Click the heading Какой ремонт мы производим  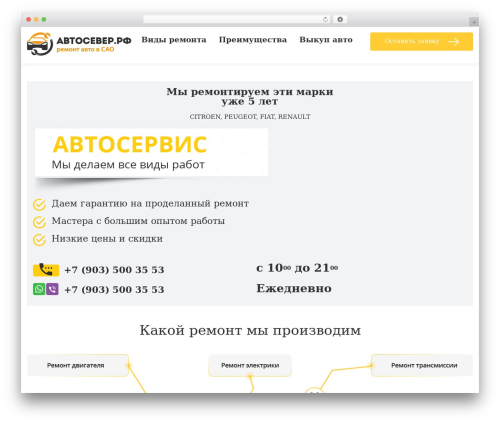click(250, 330)
